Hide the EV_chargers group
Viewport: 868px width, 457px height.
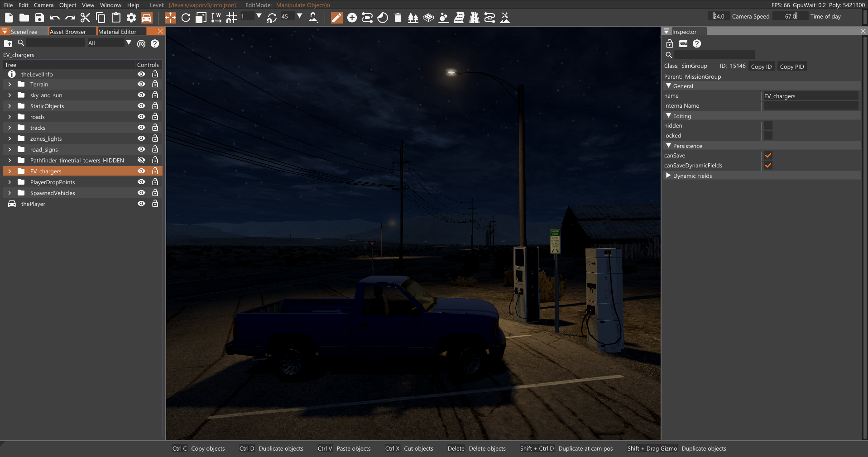[x=141, y=171]
